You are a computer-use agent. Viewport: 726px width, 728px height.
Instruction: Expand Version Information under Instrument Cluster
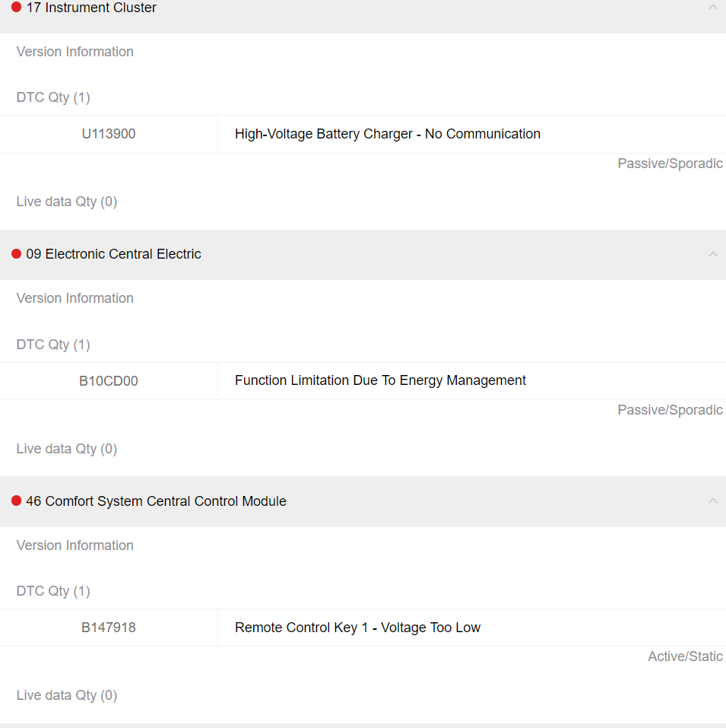(75, 52)
